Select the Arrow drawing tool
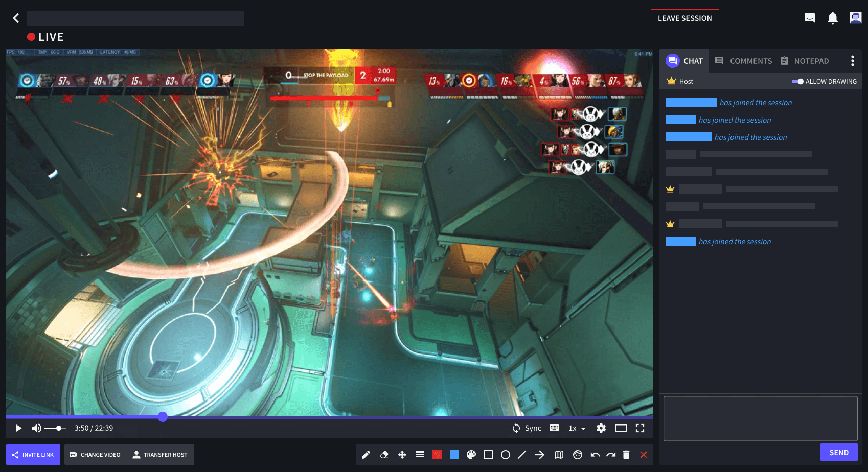Screen dimensions: 868x472 [540, 454]
